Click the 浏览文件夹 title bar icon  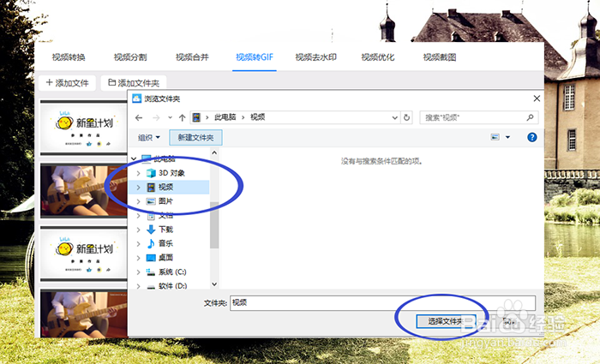click(136, 98)
